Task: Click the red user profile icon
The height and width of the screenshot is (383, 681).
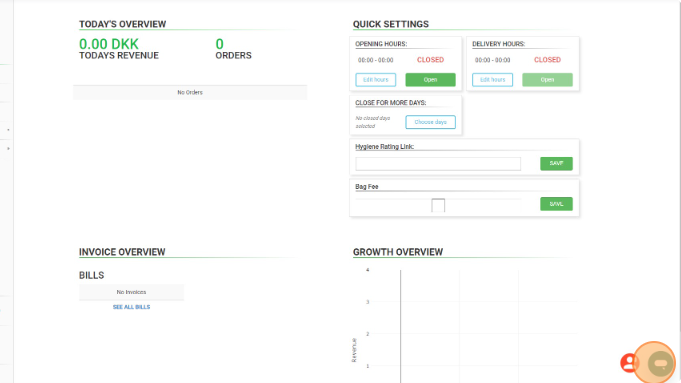Action: click(629, 363)
